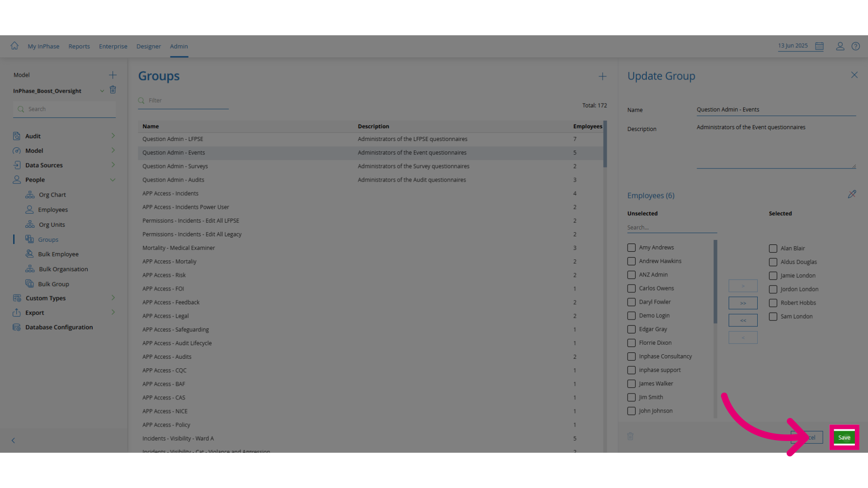Screen dimensions: 868x488
Task: Add a new model with plus icon
Action: [x=113, y=75]
